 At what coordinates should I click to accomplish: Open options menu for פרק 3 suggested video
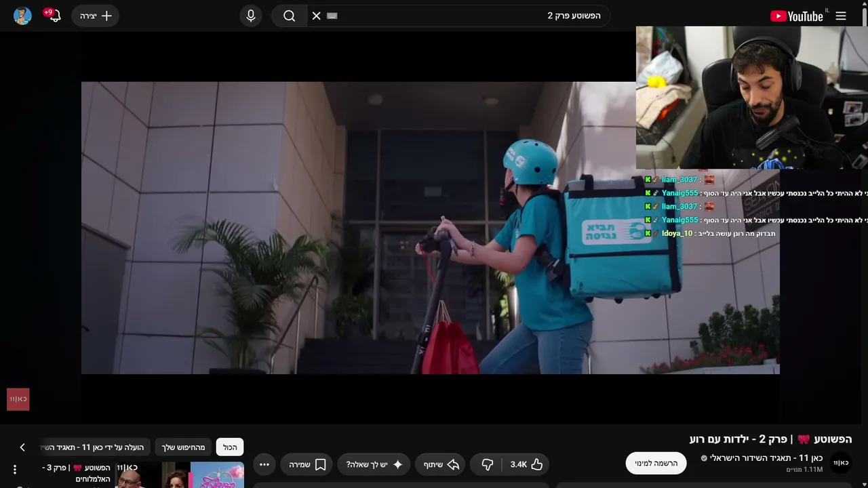(14, 470)
